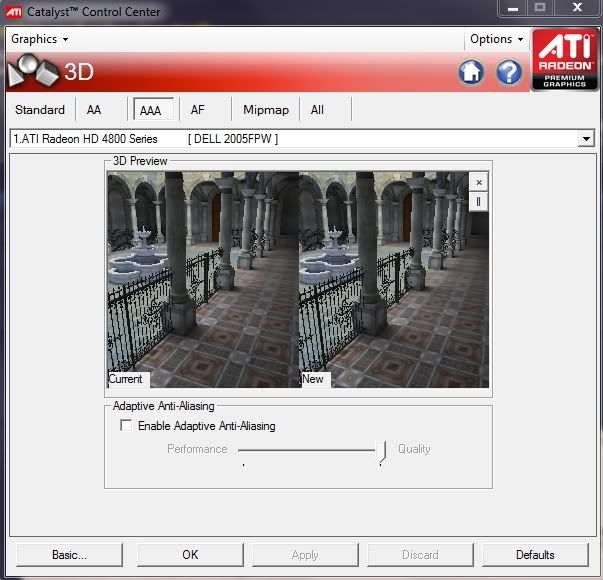Restore settings with Defaults button
The width and height of the screenshot is (603, 580).
tap(535, 555)
